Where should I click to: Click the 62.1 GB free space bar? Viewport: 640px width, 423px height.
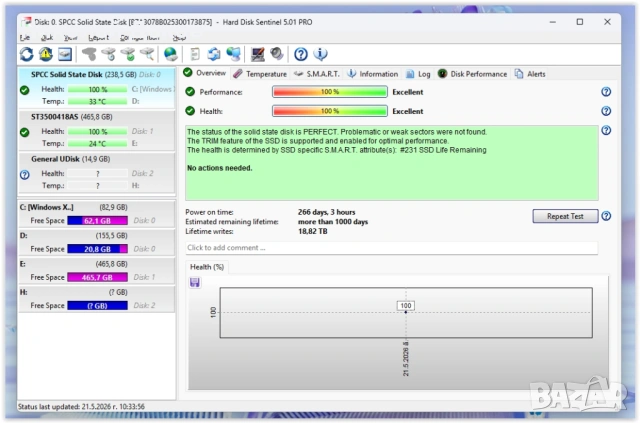[98, 220]
